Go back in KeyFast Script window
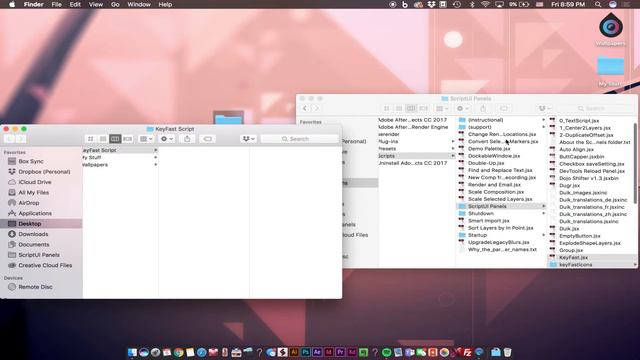 (9, 139)
